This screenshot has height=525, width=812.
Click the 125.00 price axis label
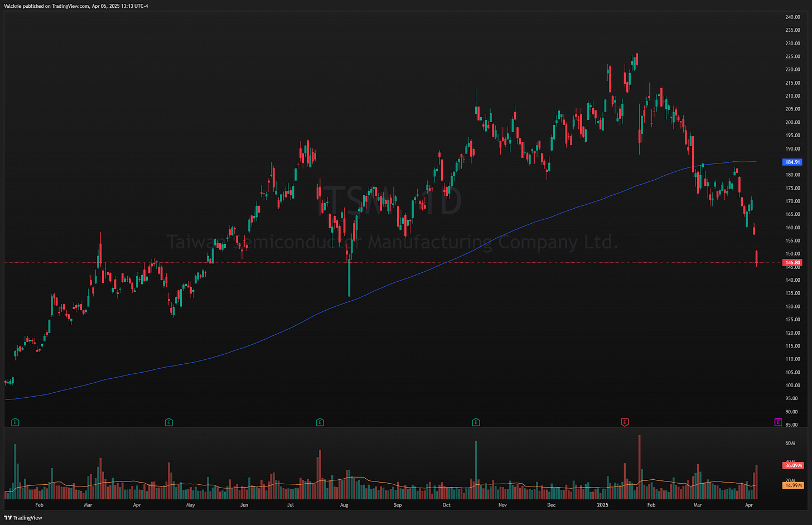tap(792, 320)
